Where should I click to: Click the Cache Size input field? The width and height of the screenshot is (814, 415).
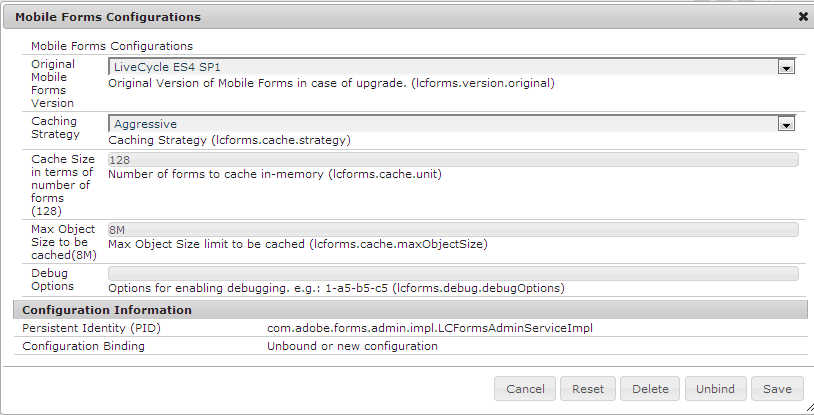point(452,159)
